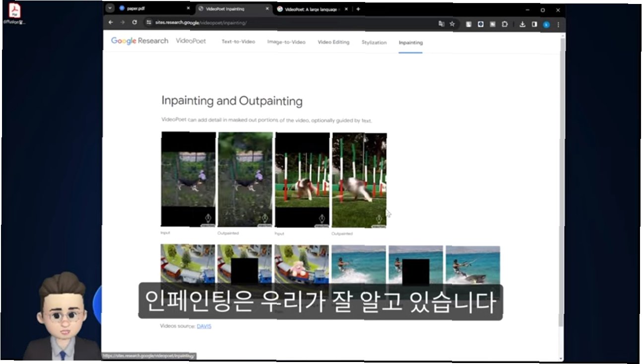
Task: Open the Extensions puzzle menu
Action: click(505, 24)
